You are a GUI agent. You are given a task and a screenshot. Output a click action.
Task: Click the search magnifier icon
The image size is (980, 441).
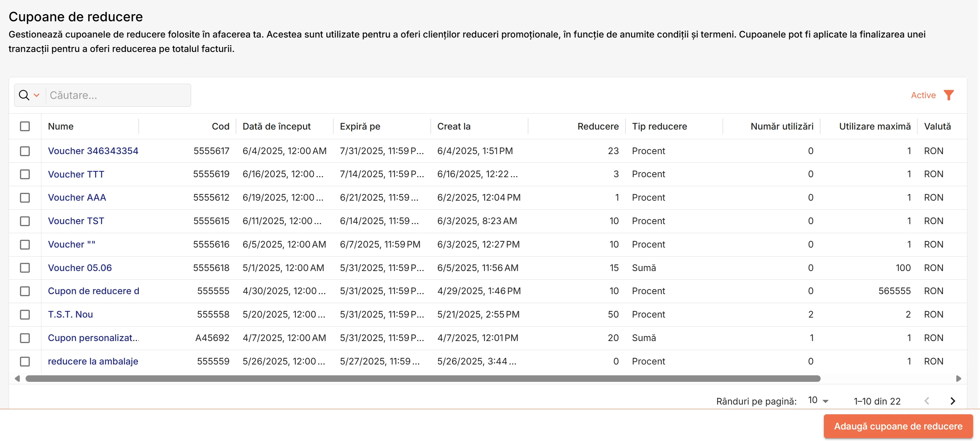pos(24,95)
